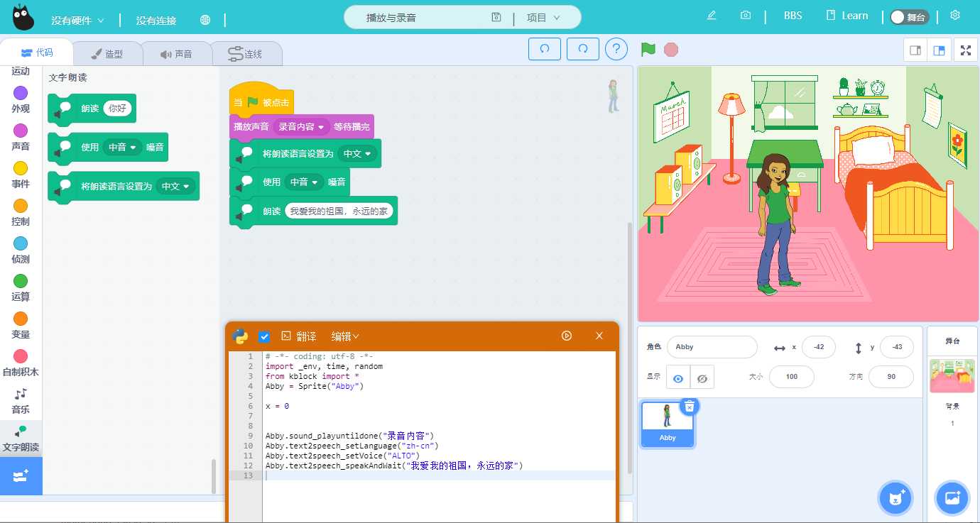The width and height of the screenshot is (980, 523).
Task: Run the Python code with the play icon
Action: [x=567, y=336]
